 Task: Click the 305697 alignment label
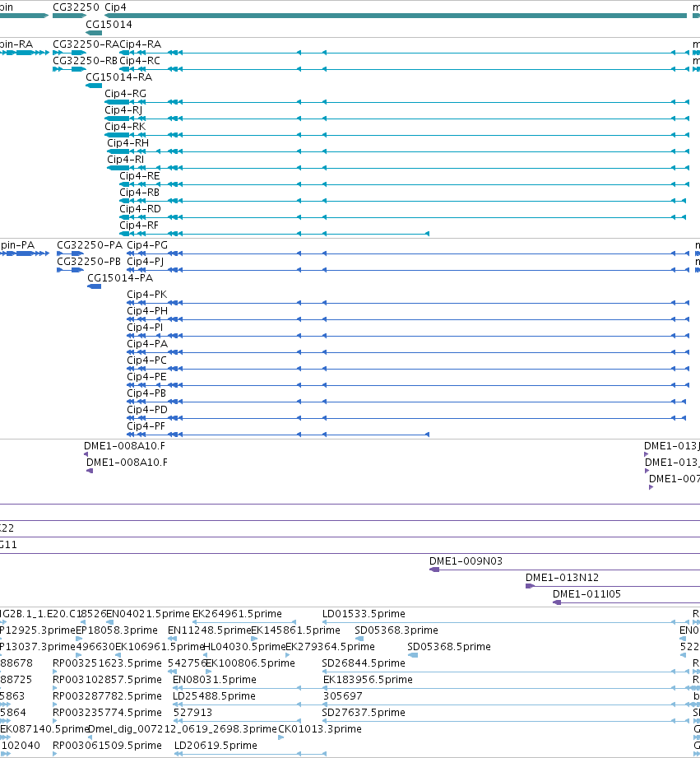[343, 696]
